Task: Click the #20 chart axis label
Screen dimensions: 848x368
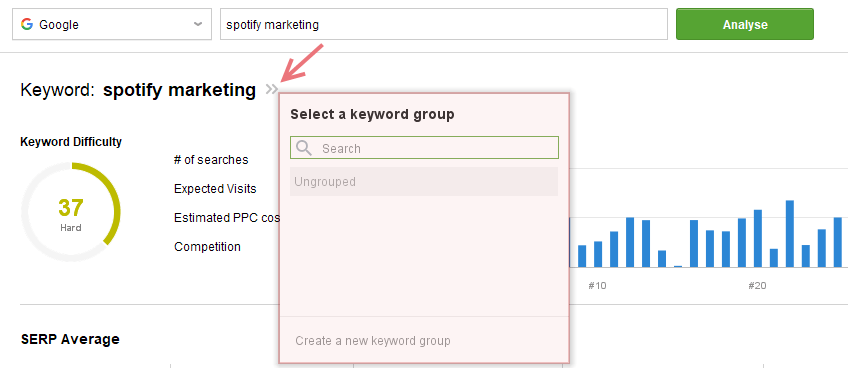Action: coord(757,286)
